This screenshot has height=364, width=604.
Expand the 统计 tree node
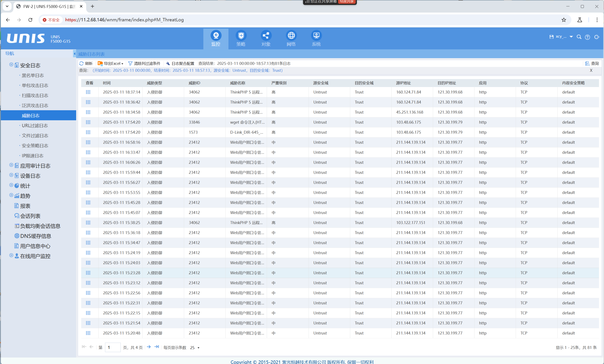(11, 185)
